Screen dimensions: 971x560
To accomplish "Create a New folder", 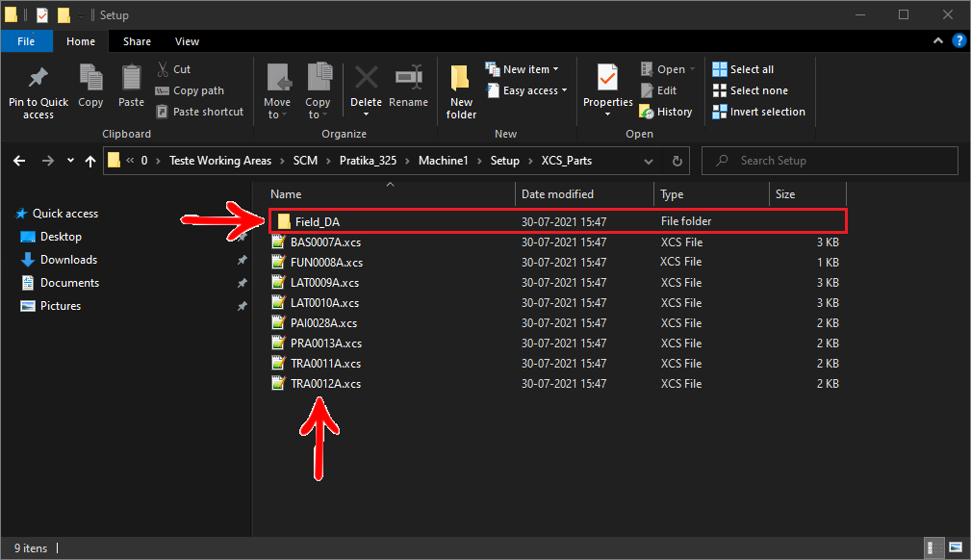I will pyautogui.click(x=461, y=91).
